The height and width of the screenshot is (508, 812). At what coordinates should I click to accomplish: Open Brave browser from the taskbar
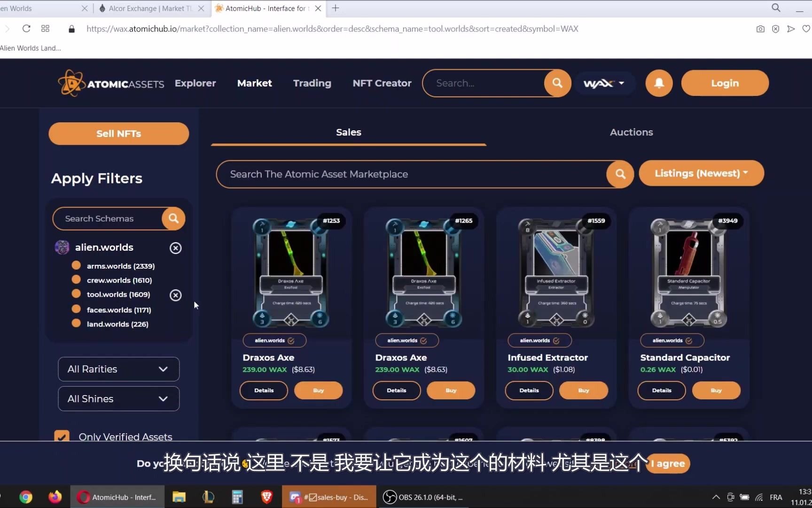tap(266, 497)
